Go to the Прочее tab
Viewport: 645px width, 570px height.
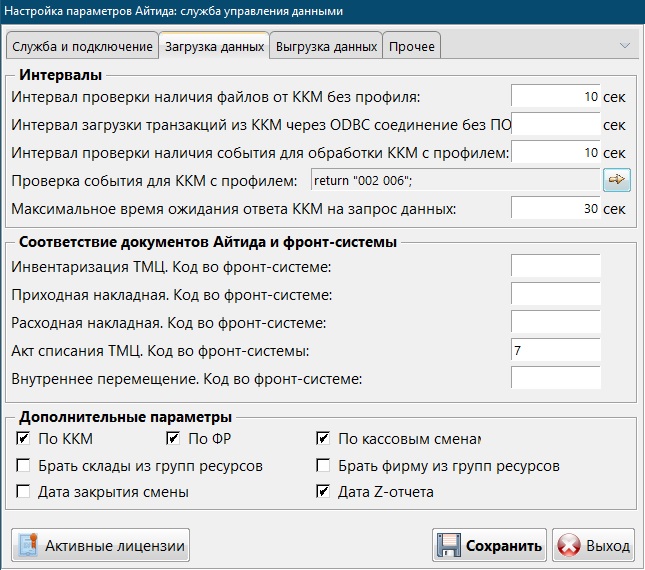click(412, 46)
